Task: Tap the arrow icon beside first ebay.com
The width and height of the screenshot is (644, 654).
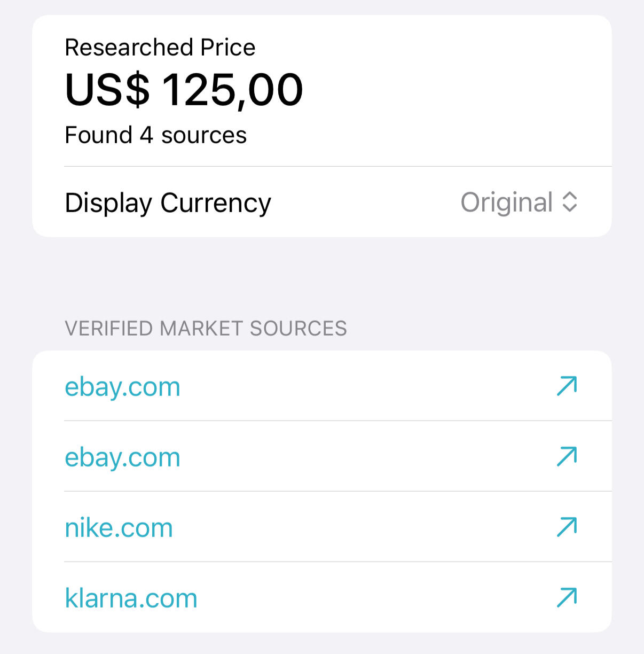Action: coord(567,386)
